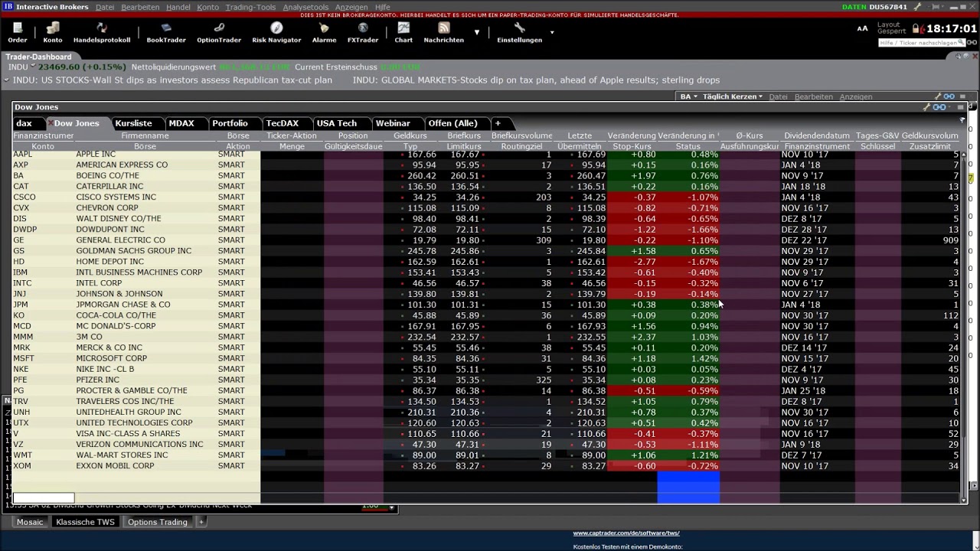The image size is (980, 551).
Task: Open a new Chart window
Action: (x=403, y=32)
